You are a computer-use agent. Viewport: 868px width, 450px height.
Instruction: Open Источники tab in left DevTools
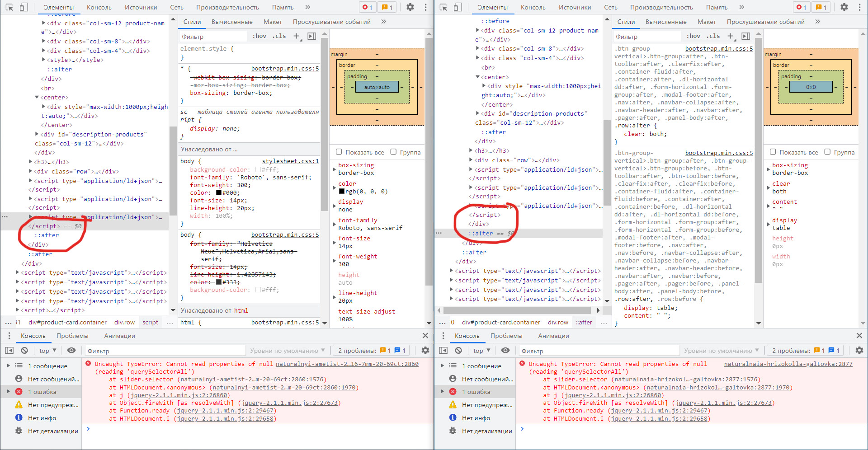141,7
